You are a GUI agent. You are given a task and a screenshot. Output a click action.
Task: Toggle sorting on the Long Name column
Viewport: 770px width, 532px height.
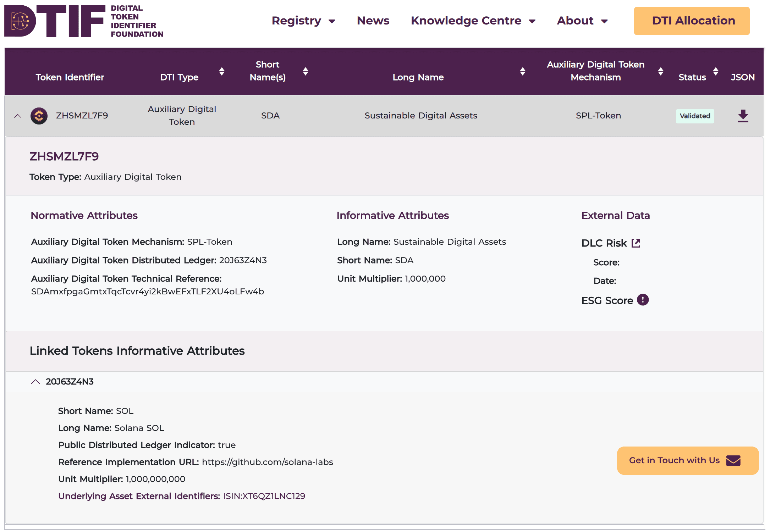click(522, 71)
